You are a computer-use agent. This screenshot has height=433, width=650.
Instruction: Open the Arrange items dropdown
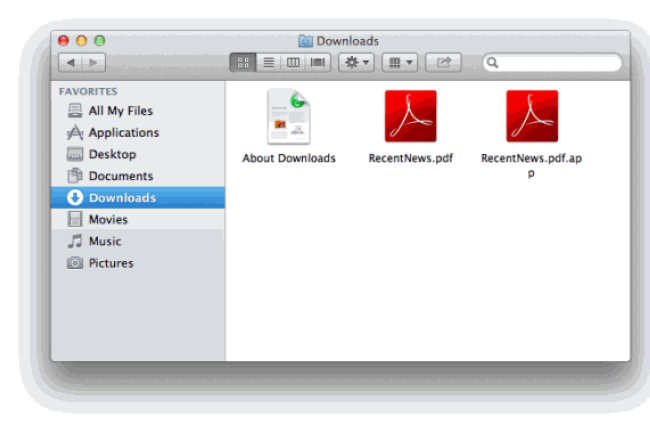pyautogui.click(x=399, y=63)
